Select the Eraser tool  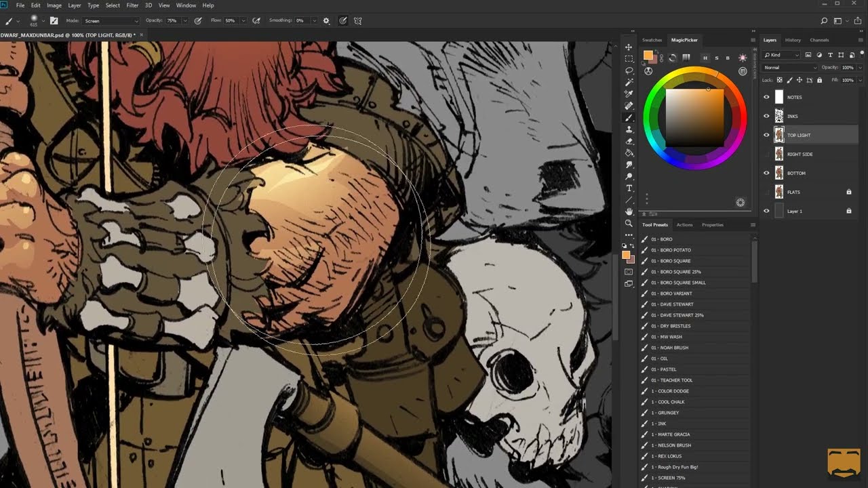629,141
